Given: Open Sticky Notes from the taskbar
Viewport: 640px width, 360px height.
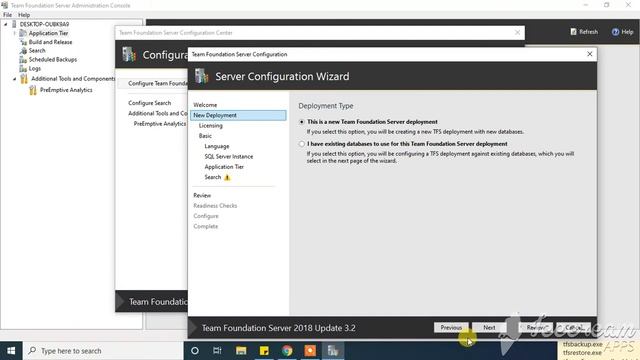Looking at the screenshot, I should click(264, 351).
